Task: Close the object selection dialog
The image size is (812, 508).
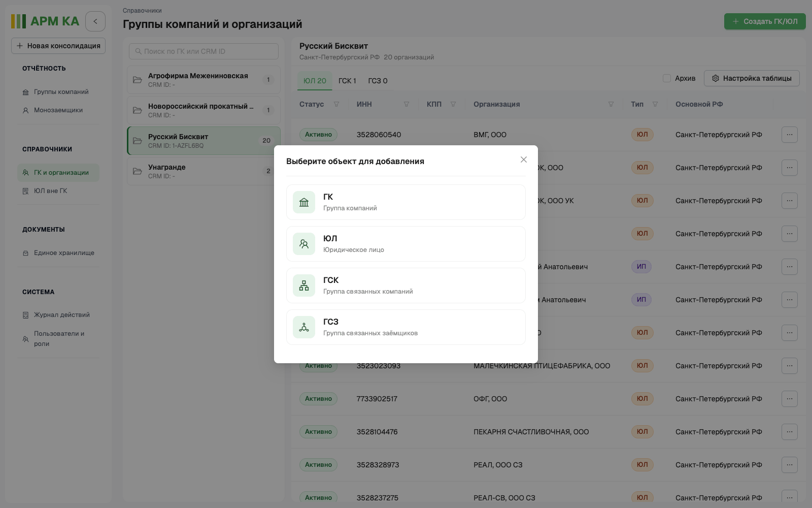Action: (x=524, y=160)
